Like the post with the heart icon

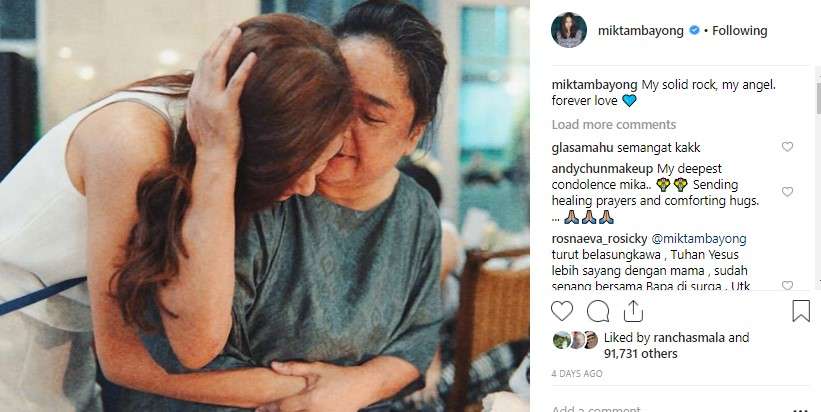click(x=563, y=311)
